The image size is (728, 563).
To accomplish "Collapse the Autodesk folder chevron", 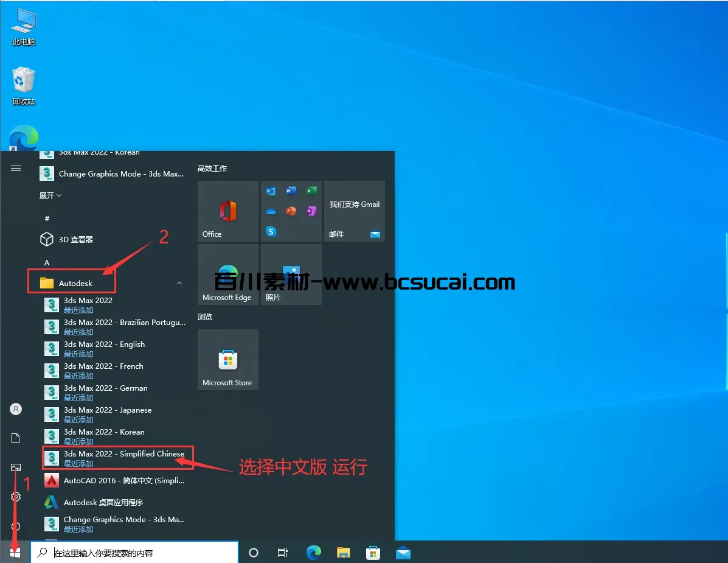I will point(179,283).
